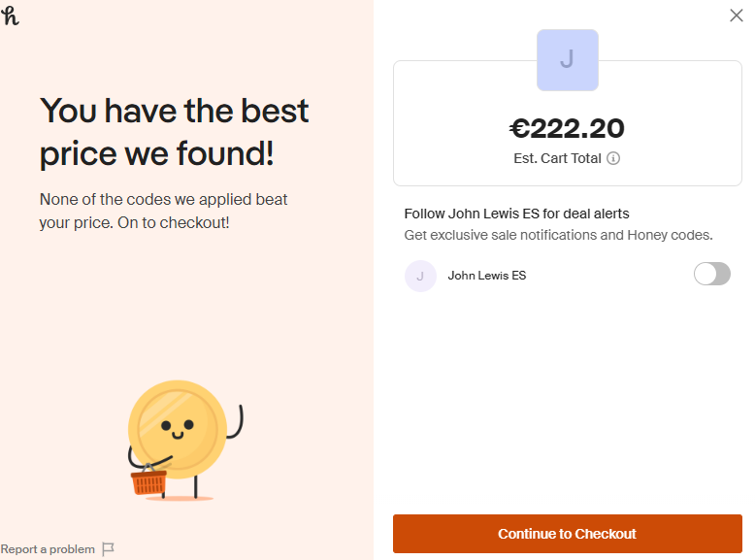
Task: Click the smiling coin mascot illustration
Action: pyautogui.click(x=184, y=439)
